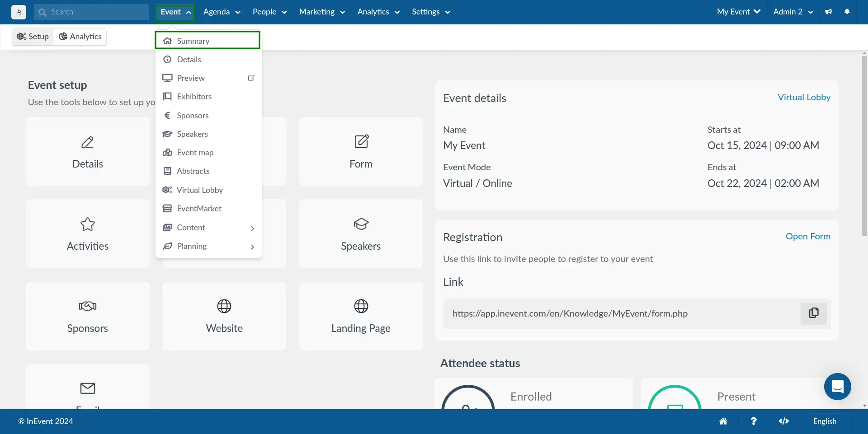This screenshot has width=868, height=434.
Task: Open the Admin 2 account menu
Action: tap(793, 12)
